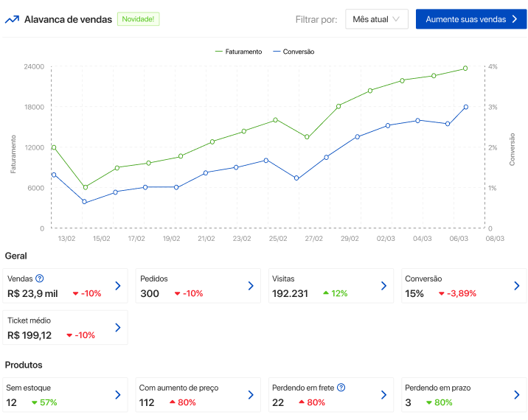Open the Pedidos card arrow

coord(251,286)
